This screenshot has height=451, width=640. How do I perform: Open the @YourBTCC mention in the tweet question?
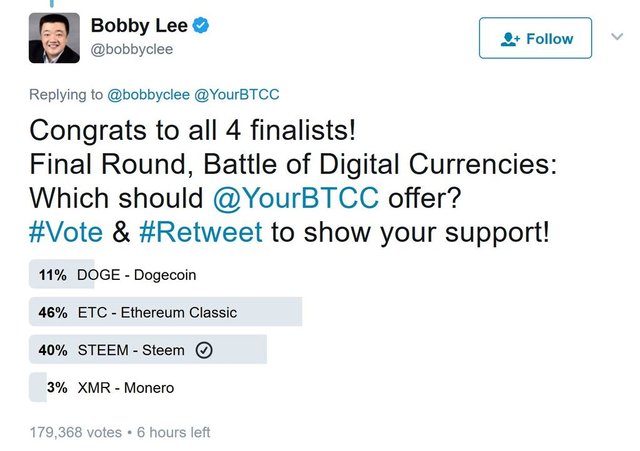pos(295,196)
